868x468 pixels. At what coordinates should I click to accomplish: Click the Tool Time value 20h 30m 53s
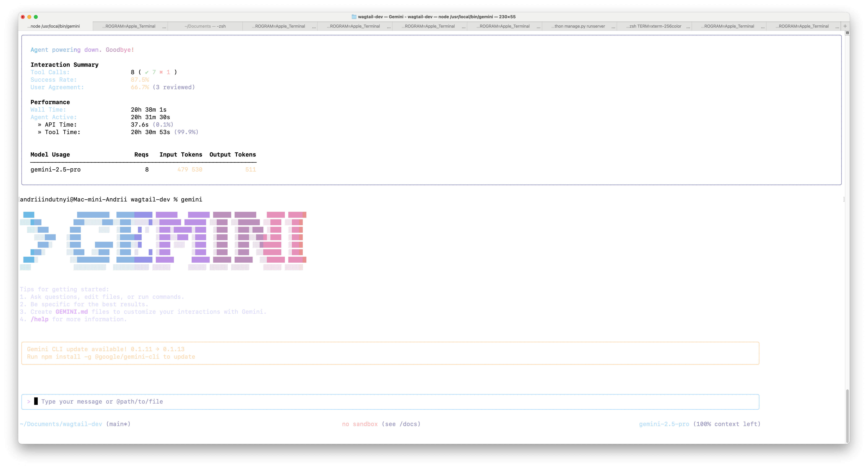tap(150, 132)
